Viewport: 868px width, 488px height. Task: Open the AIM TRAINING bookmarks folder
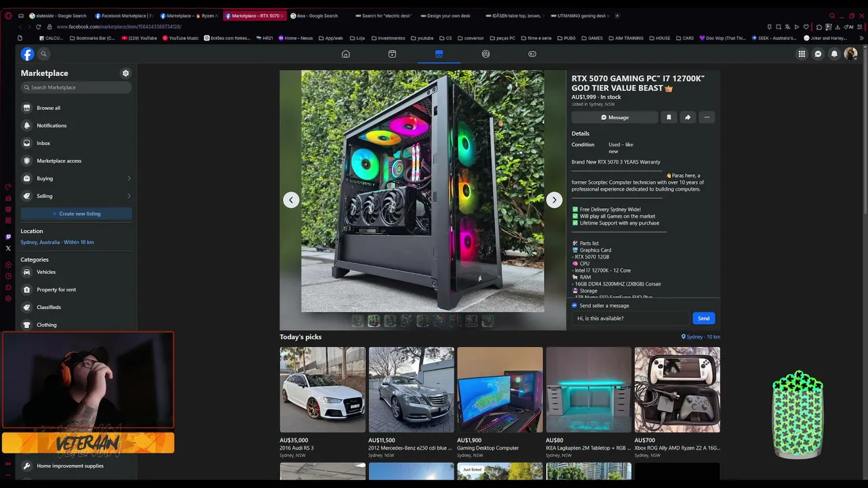coord(626,38)
